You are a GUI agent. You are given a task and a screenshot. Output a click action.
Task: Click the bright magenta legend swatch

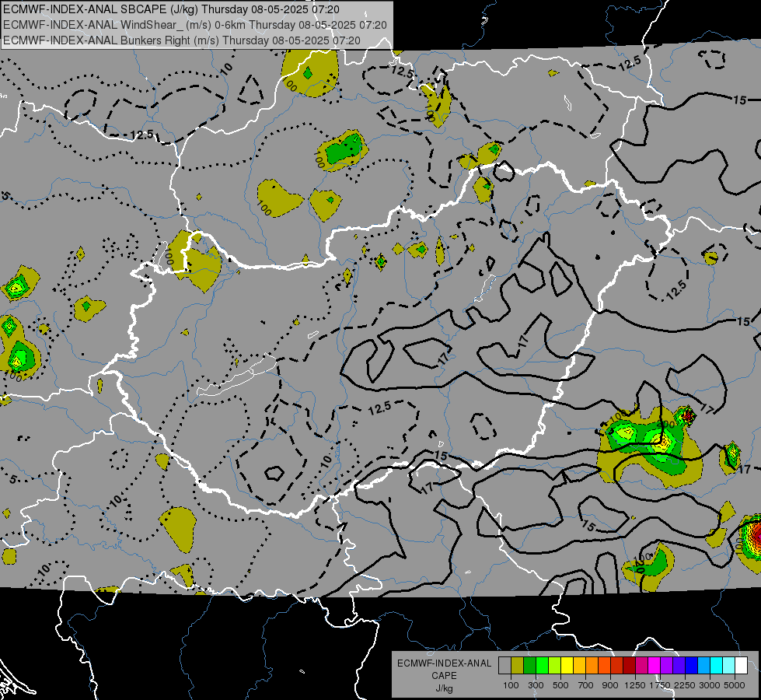pos(655,666)
